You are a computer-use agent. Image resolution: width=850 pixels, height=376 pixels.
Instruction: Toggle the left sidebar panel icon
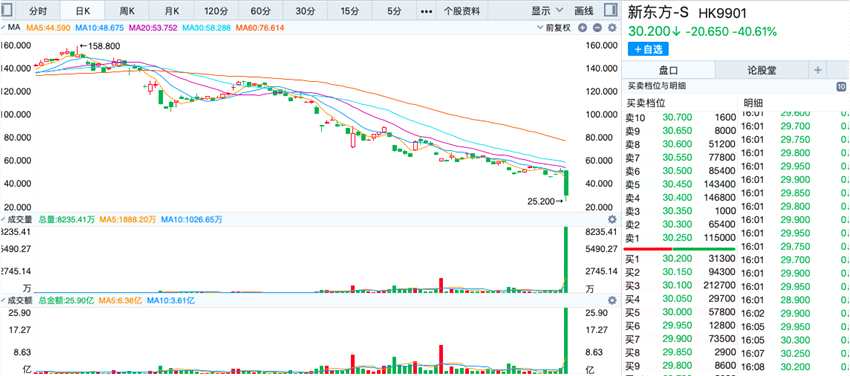pyautogui.click(x=8, y=10)
